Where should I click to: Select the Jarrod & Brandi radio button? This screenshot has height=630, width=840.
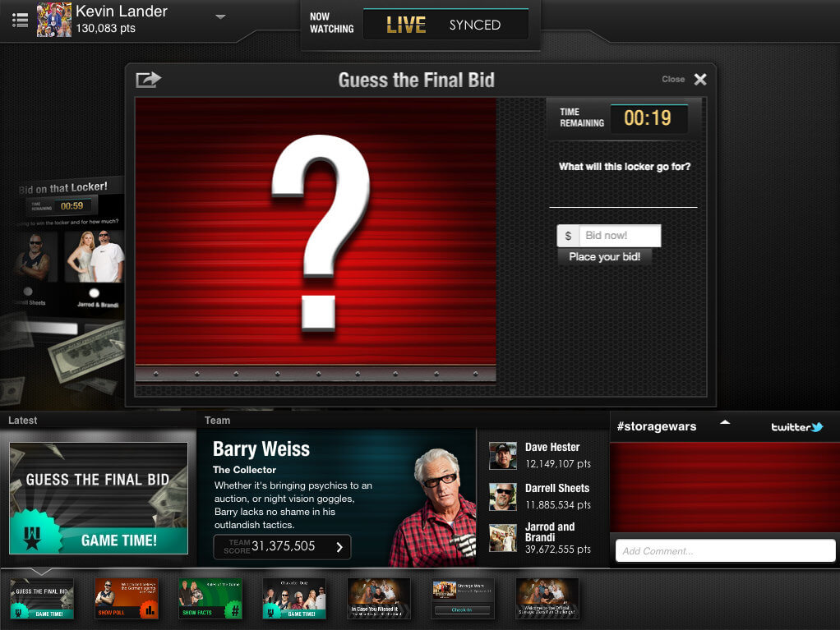coord(94,292)
